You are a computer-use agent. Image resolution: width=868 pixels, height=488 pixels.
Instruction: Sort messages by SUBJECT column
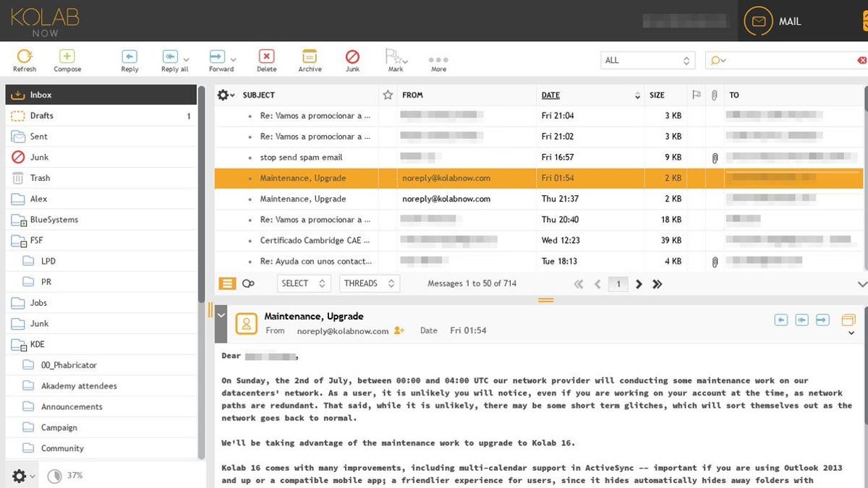click(x=259, y=95)
